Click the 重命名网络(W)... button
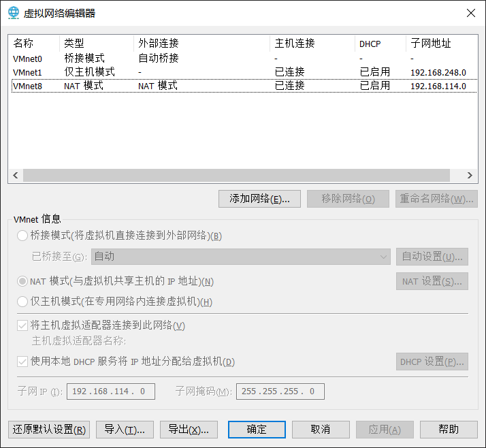The image size is (486, 448). tap(436, 199)
